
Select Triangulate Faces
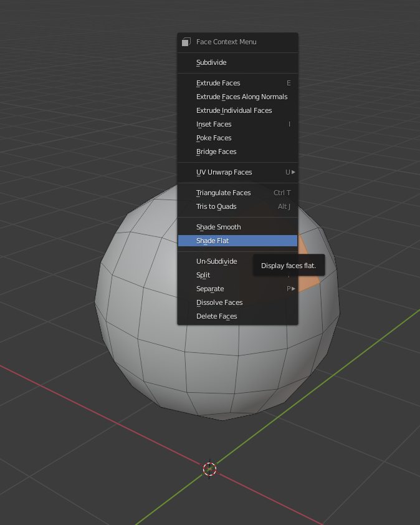237,193
